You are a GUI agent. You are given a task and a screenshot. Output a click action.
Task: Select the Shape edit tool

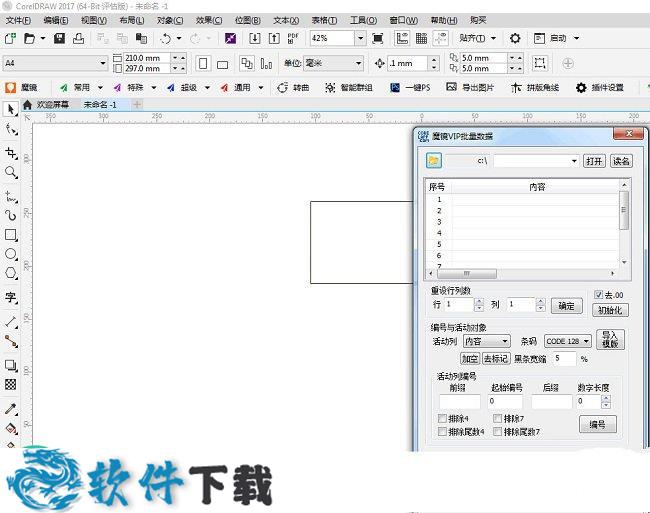tap(11, 130)
